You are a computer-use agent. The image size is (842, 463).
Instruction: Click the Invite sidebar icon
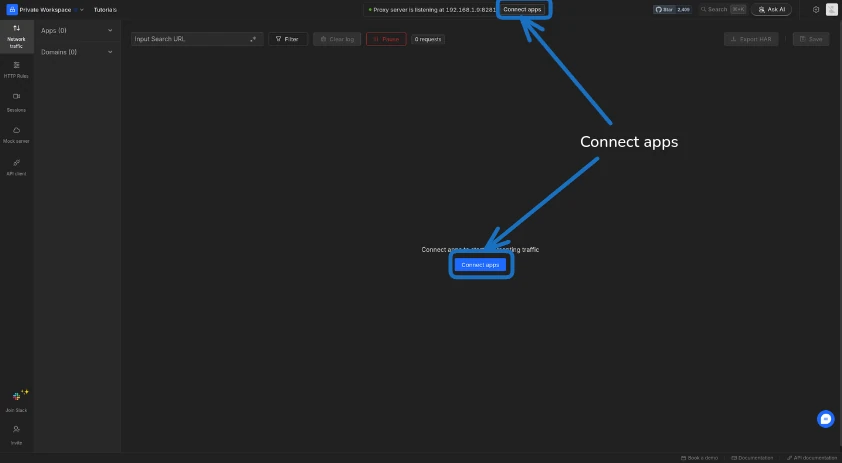tap(16, 435)
